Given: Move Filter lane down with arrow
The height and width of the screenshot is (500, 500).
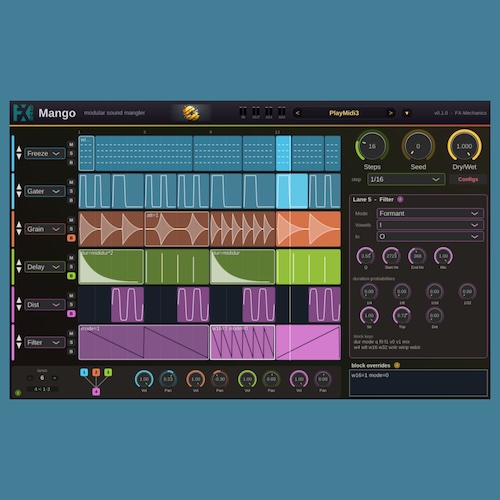Looking at the screenshot, I should pos(19,347).
